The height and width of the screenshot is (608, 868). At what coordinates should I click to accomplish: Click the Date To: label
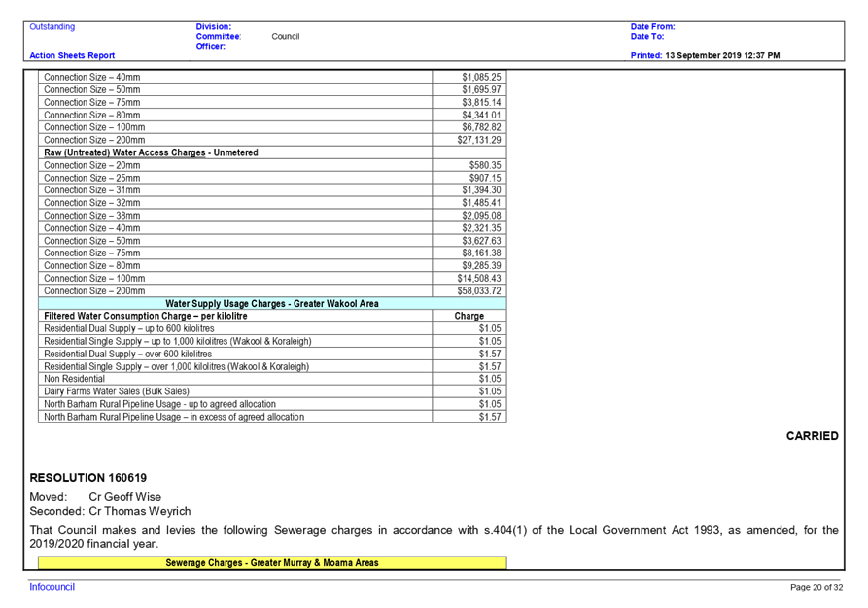point(647,37)
